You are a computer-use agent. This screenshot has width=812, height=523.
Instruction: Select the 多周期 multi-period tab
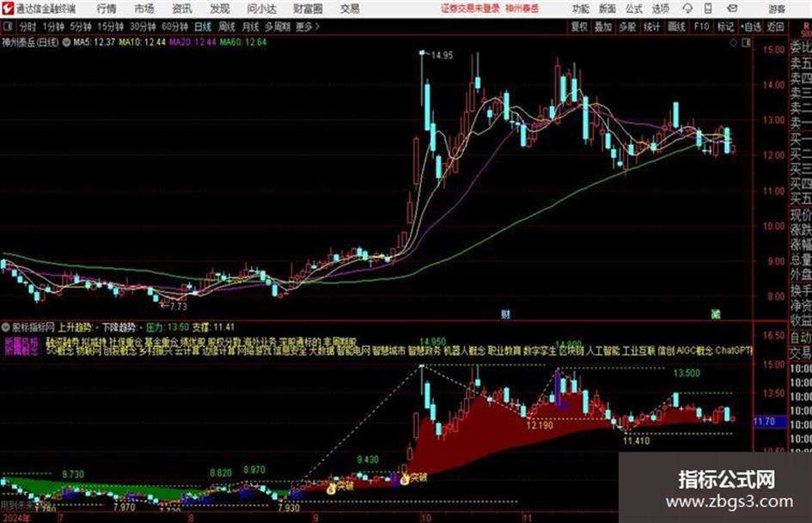tap(278, 27)
